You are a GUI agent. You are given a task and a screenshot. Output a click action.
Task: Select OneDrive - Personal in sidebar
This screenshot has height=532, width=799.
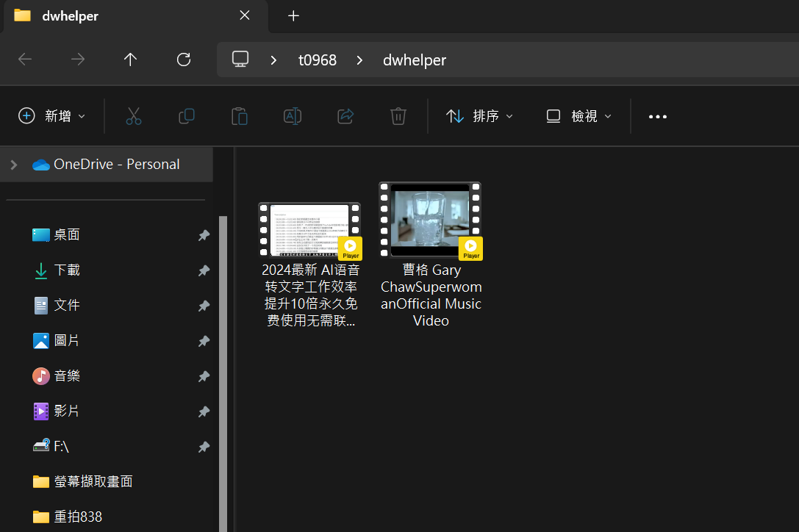click(107, 165)
